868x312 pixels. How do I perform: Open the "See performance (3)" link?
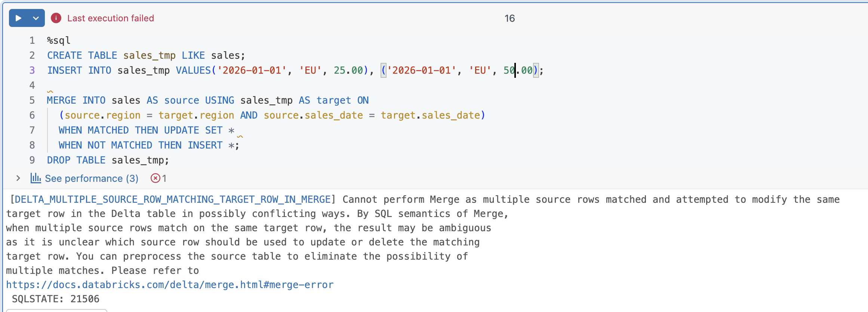click(x=92, y=178)
